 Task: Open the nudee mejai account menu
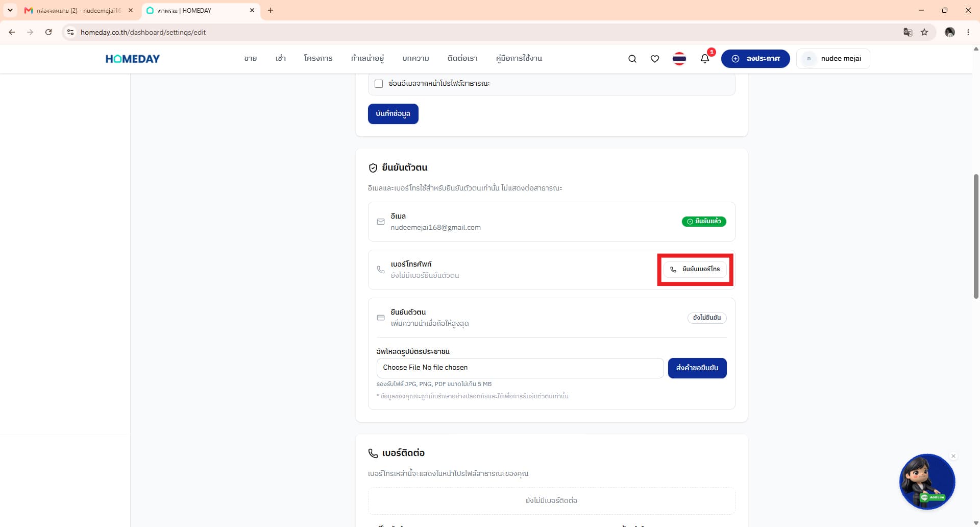[833, 59]
